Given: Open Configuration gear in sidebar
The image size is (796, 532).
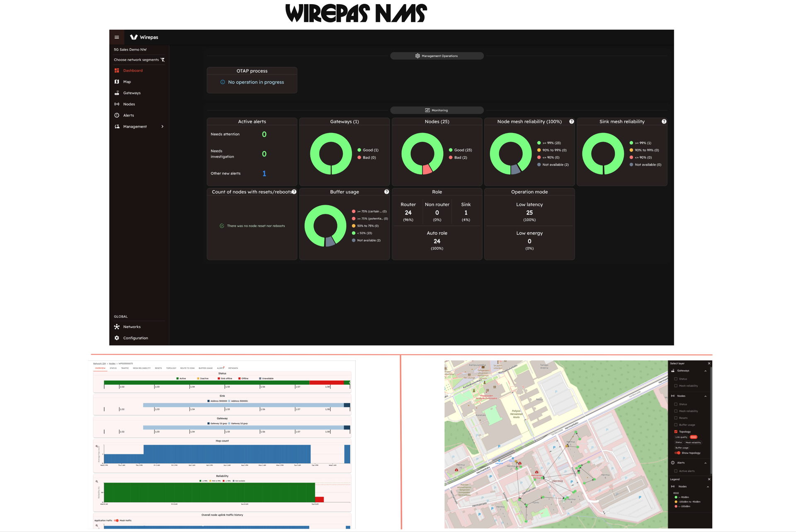Looking at the screenshot, I should coord(117,338).
